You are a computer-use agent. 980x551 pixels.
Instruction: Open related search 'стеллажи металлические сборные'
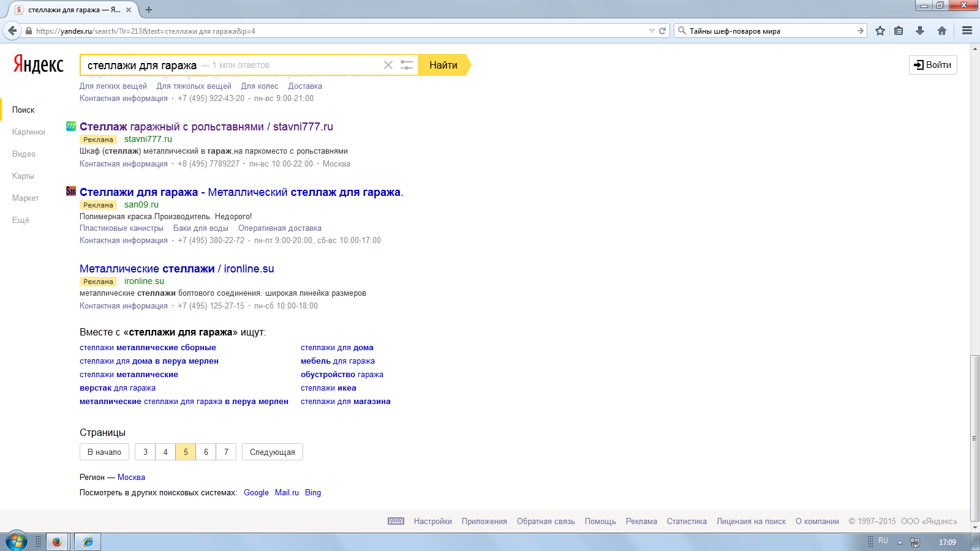(x=148, y=348)
